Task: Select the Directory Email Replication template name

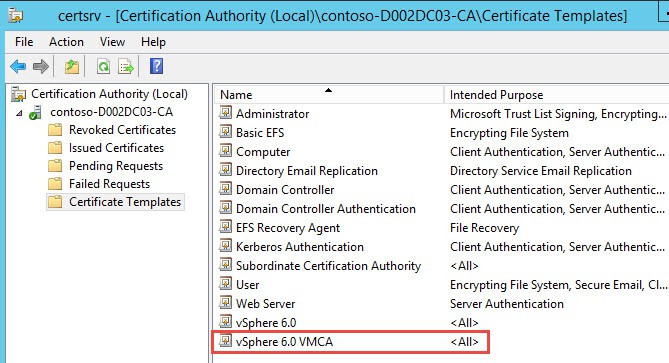Action: 307,171
